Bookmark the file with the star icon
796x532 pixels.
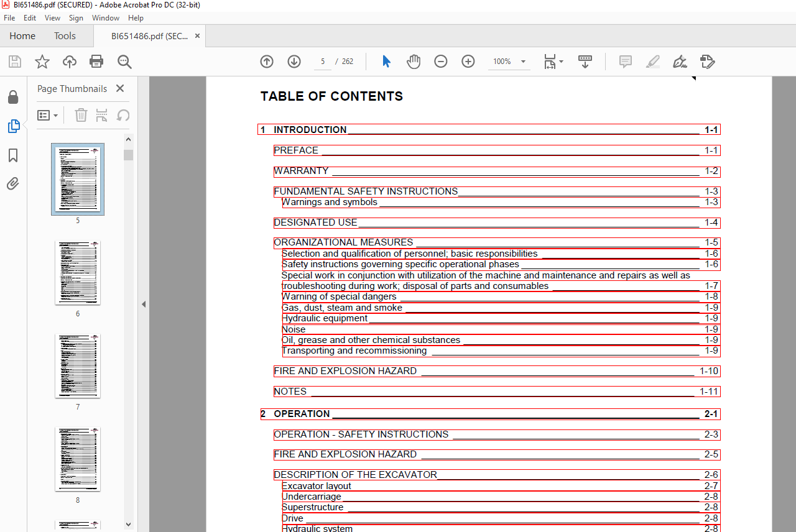(x=42, y=62)
